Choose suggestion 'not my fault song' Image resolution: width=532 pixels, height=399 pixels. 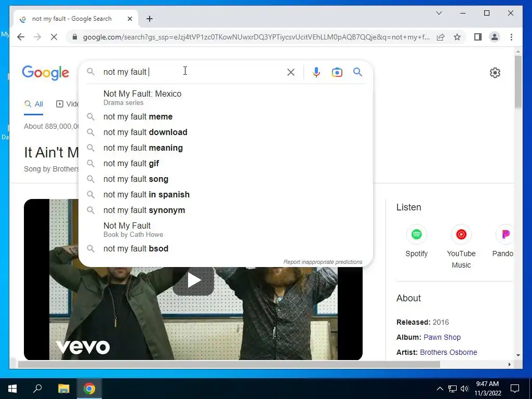pyautogui.click(x=225, y=179)
